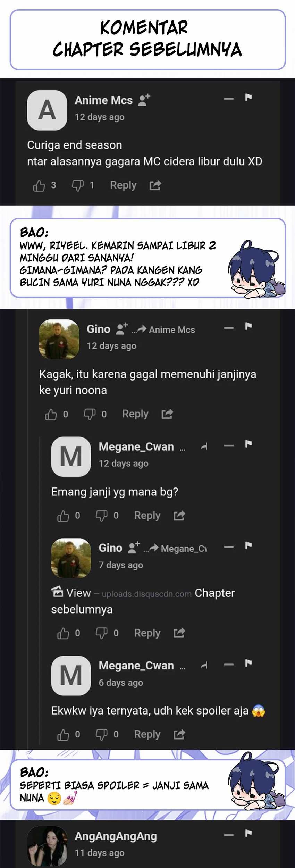The width and height of the screenshot is (295, 868).
Task: Share Anime Mcs's comment
Action: pyautogui.click(x=155, y=186)
